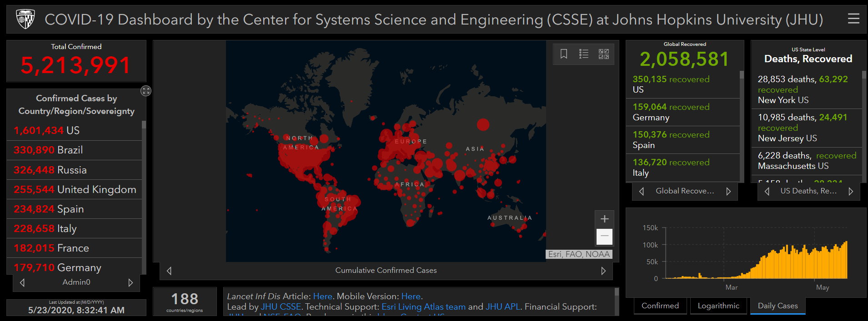Screen dimensions: 868x321
Task: Show next map layer after Cumulative Confirmed Cases
Action: click(x=603, y=271)
